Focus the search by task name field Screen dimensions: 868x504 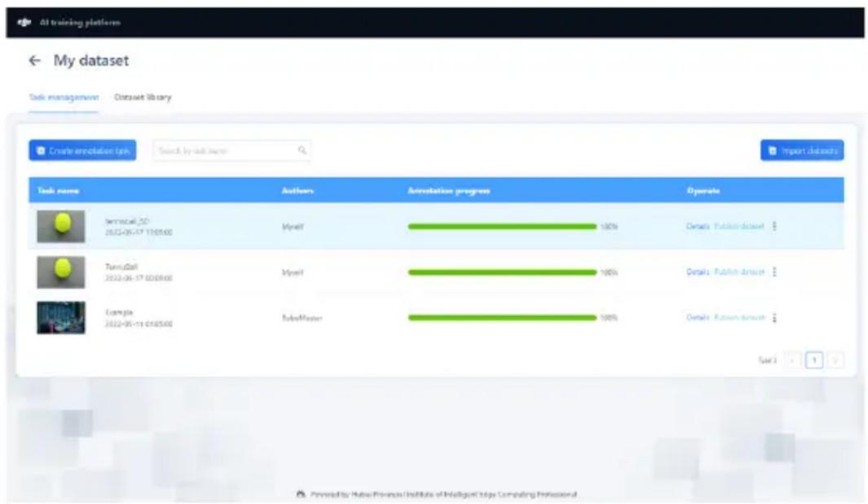(x=232, y=151)
